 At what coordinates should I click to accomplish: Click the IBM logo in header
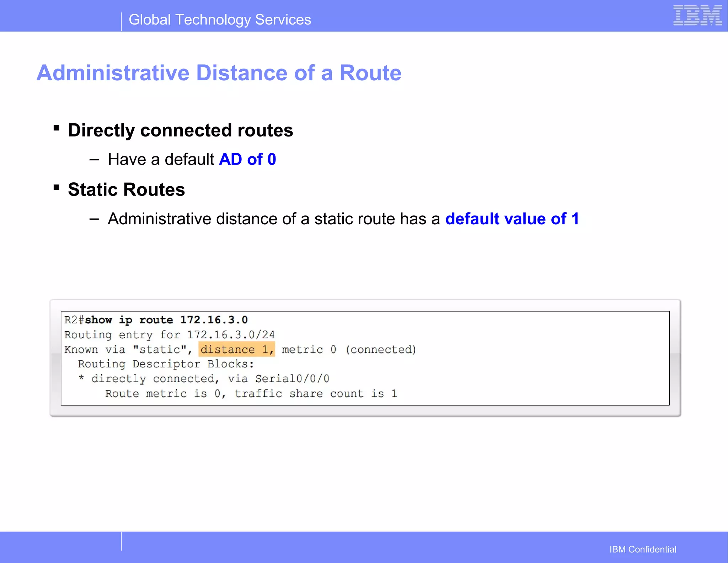pyautogui.click(x=697, y=15)
